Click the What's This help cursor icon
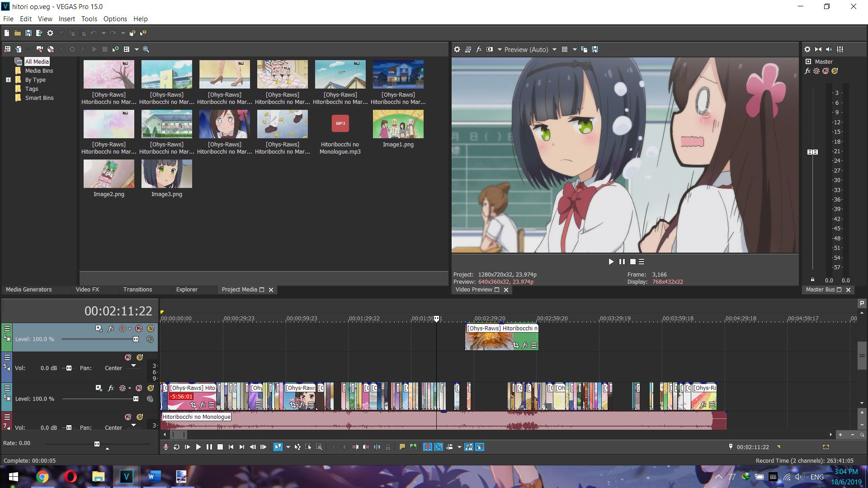868x488 pixels. click(x=143, y=33)
